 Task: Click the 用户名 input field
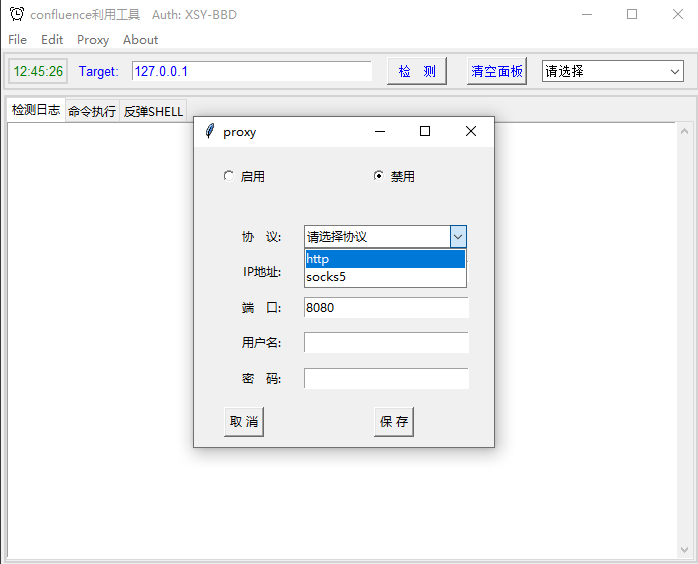pyautogui.click(x=386, y=342)
